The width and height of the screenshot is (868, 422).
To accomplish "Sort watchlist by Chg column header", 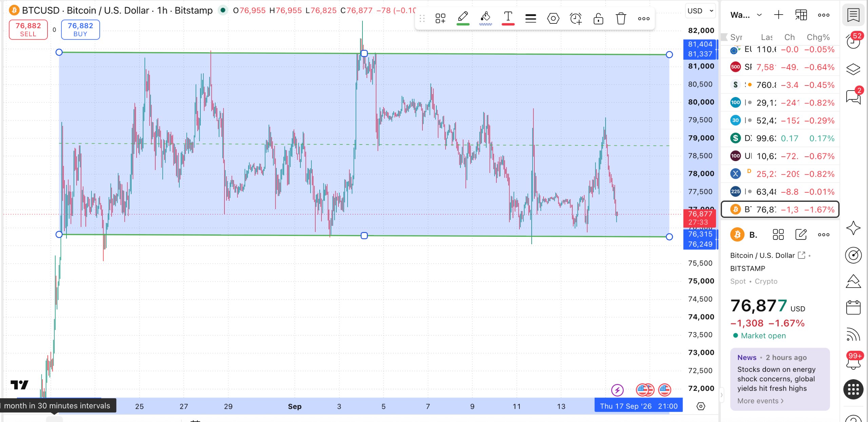I will tap(789, 37).
